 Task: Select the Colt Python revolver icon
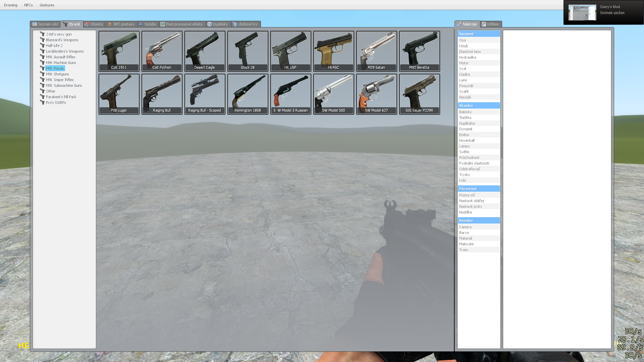coord(162,51)
